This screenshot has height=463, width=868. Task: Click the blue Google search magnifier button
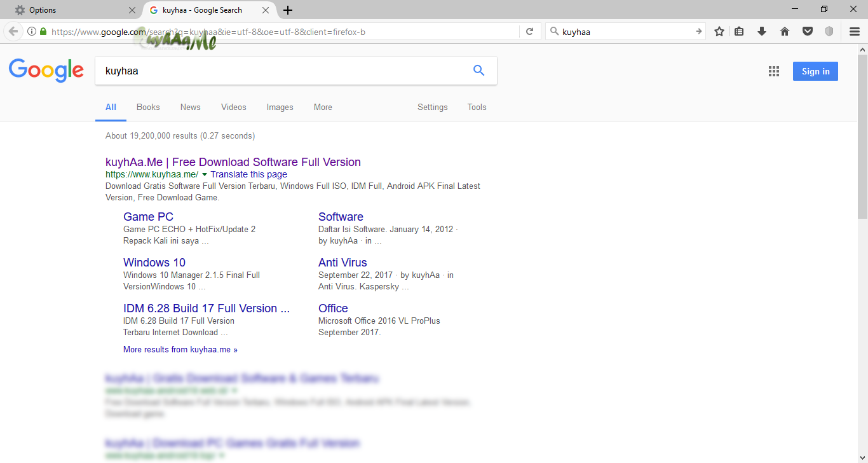tap(479, 71)
